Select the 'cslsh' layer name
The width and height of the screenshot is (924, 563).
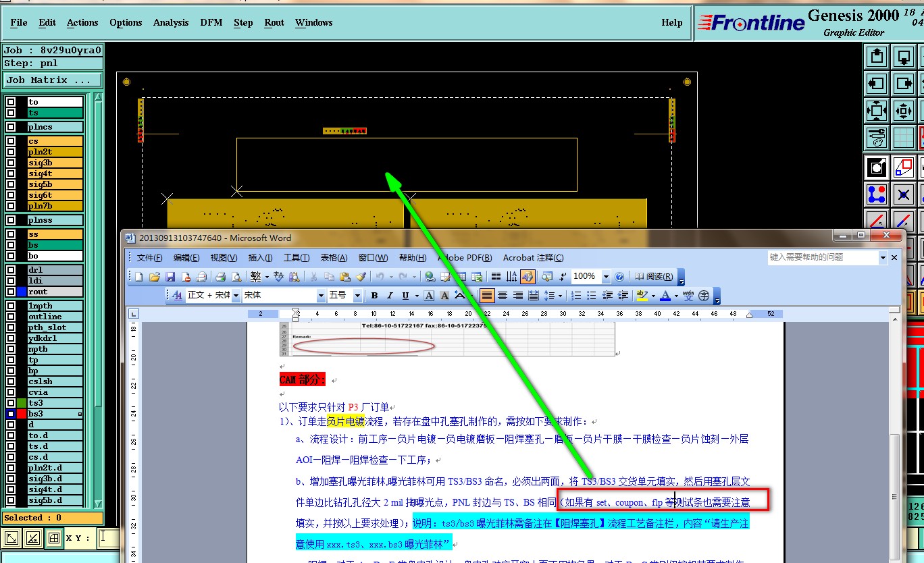(x=55, y=381)
